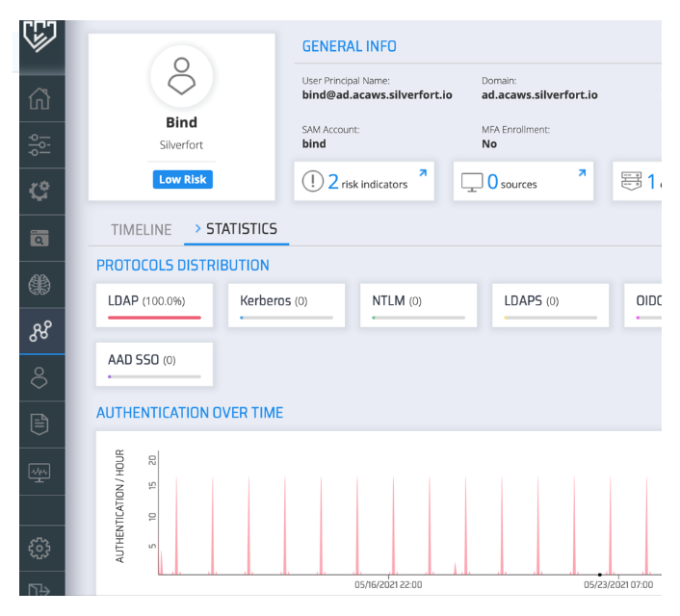Click the home icon in sidebar
680x616 pixels.
tap(40, 99)
